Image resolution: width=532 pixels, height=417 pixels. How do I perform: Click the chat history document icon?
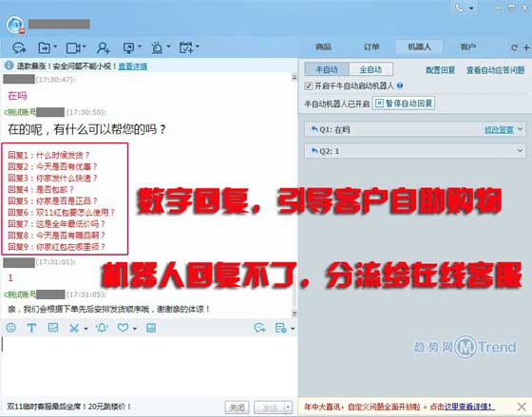(x=280, y=328)
